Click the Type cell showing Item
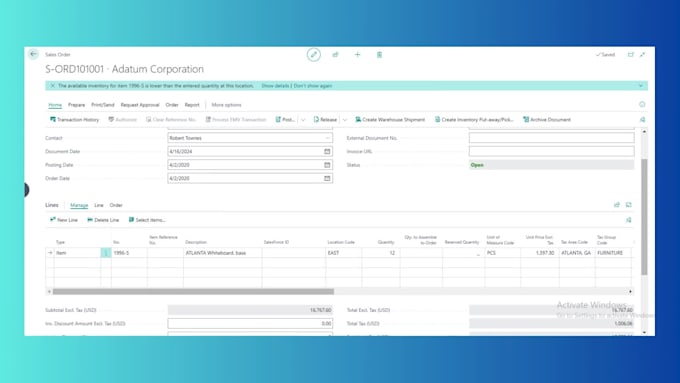 (77, 253)
